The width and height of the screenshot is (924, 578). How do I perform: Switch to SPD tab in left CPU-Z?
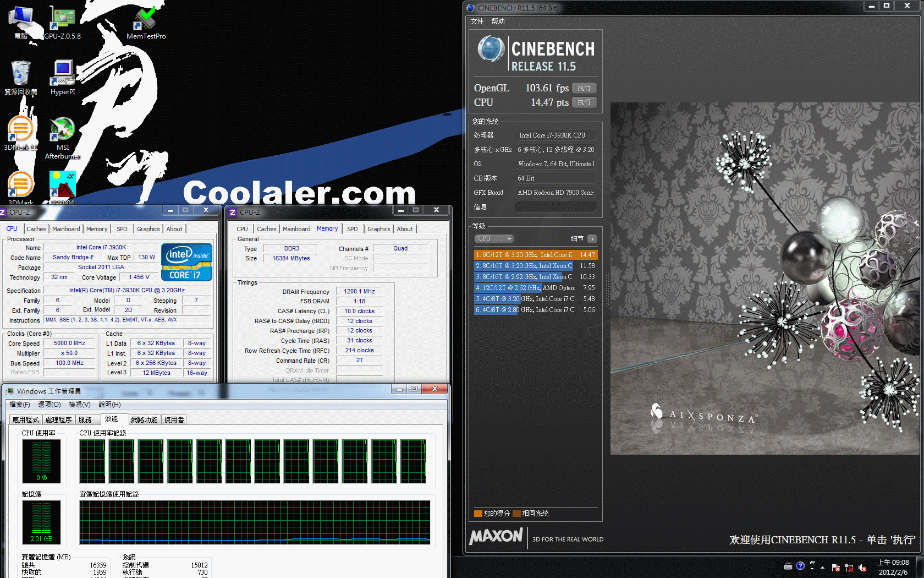(x=122, y=229)
